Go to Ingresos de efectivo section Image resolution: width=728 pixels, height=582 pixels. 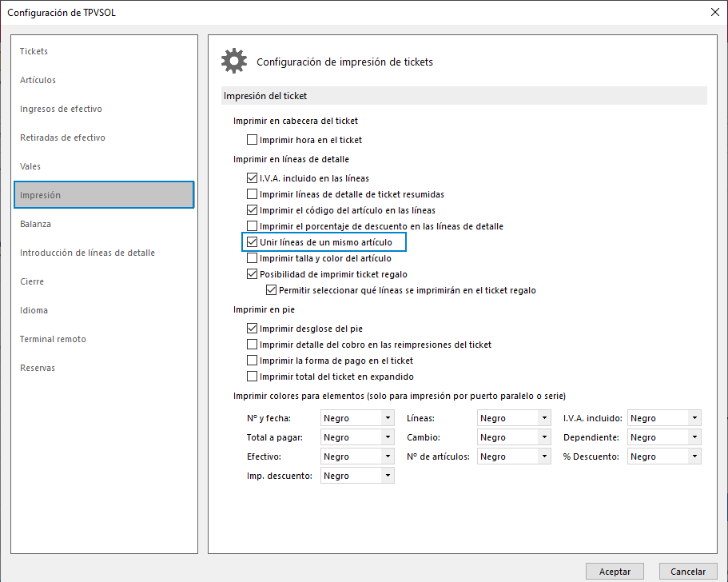tap(104, 109)
